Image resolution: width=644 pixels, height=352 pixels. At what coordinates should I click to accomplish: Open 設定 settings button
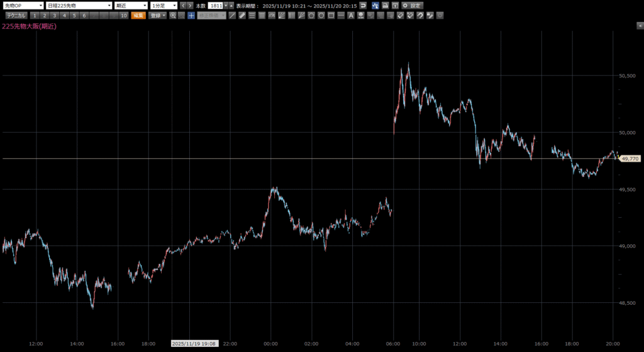(413, 6)
